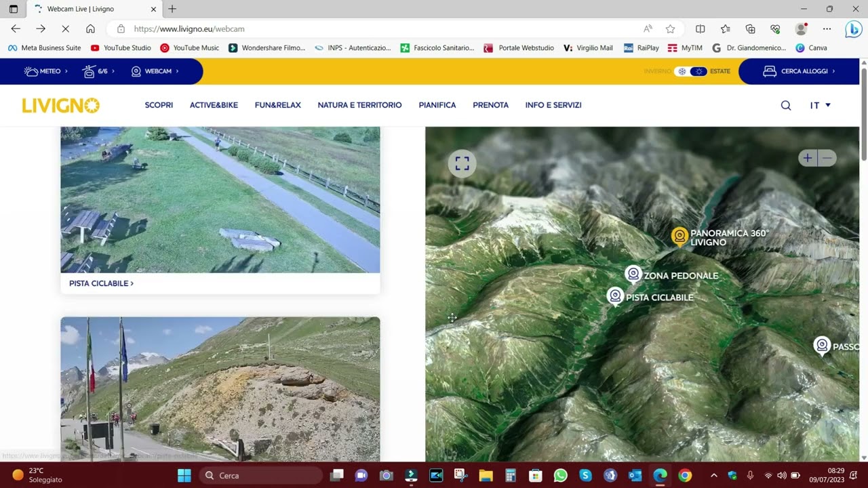Open the bike path webcam thumbnail
The image size is (868, 488).
coord(220,200)
